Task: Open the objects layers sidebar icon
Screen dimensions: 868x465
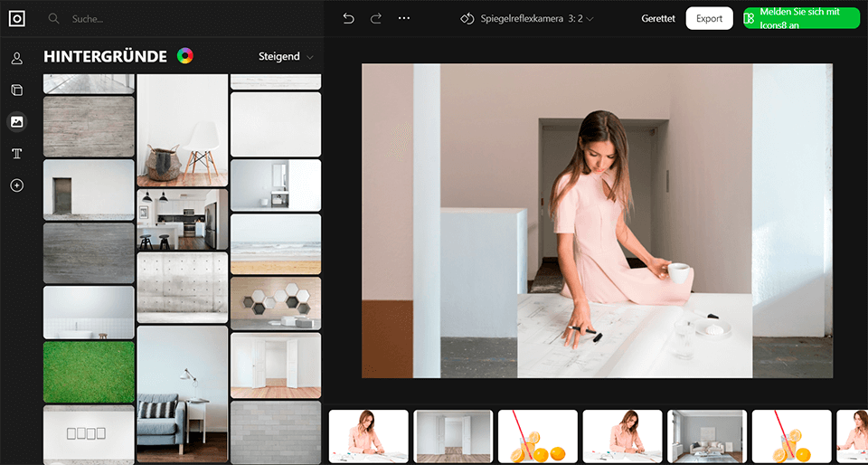Action: coord(16,90)
